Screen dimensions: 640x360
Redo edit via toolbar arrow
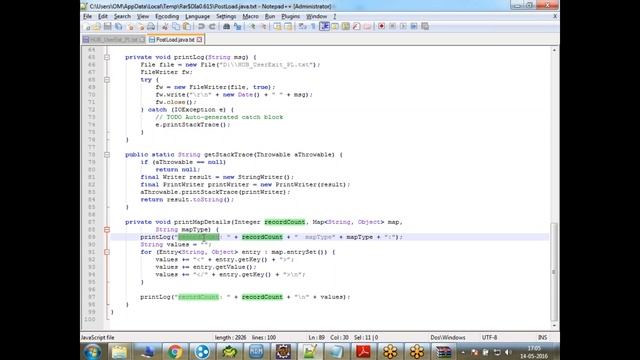[x=213, y=27]
